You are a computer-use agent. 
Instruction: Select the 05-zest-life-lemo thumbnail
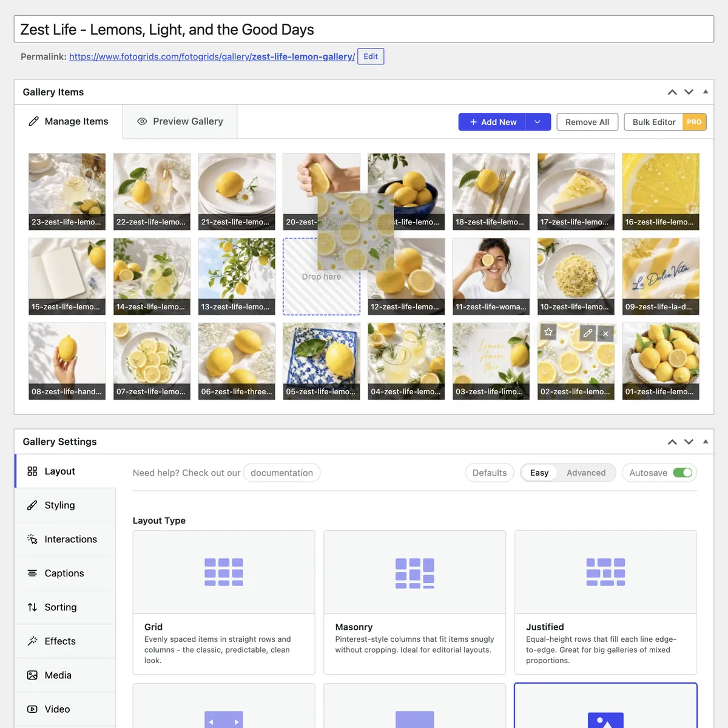coord(322,362)
